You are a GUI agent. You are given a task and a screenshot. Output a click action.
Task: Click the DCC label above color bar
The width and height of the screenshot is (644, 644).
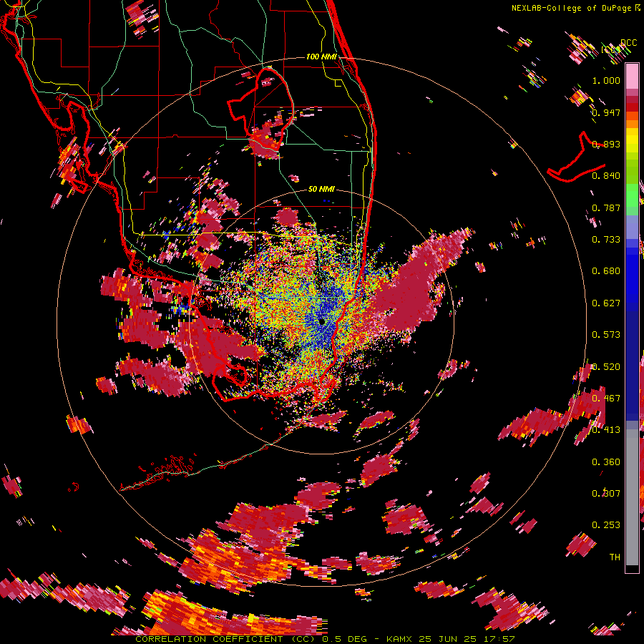628,43
